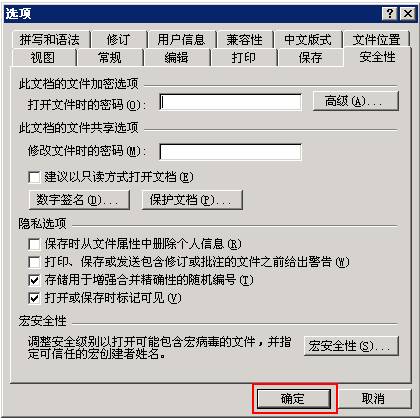Click the 高级(A)... button

(x=356, y=101)
